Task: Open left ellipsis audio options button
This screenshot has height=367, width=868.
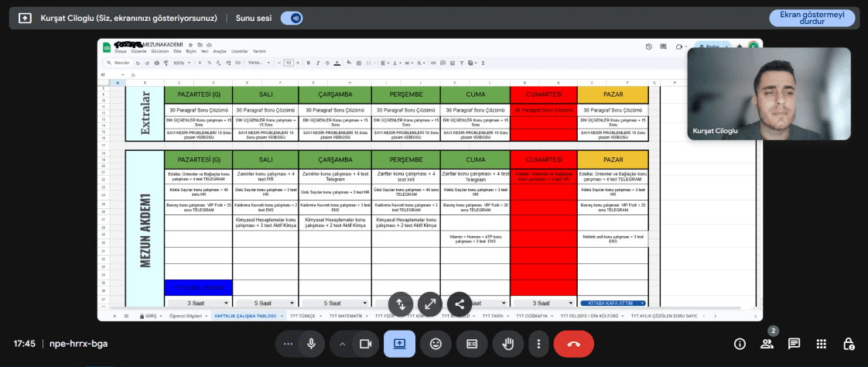Action: 287,344
